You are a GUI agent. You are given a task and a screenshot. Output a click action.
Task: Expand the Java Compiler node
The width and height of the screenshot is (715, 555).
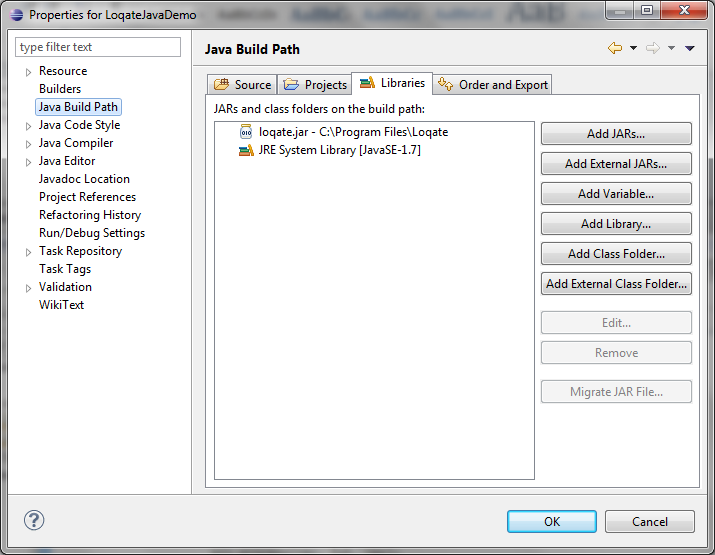coord(28,144)
